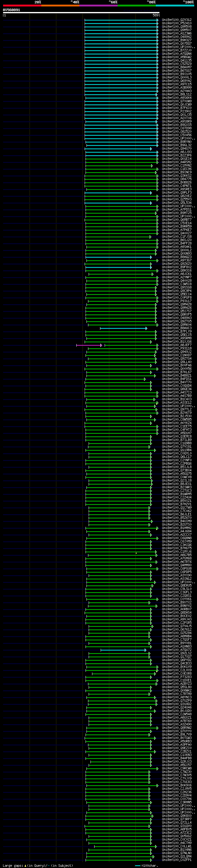Select hit label UniRef100_A9TC15
This screenshot has width=197, height=868.
point(177,85)
